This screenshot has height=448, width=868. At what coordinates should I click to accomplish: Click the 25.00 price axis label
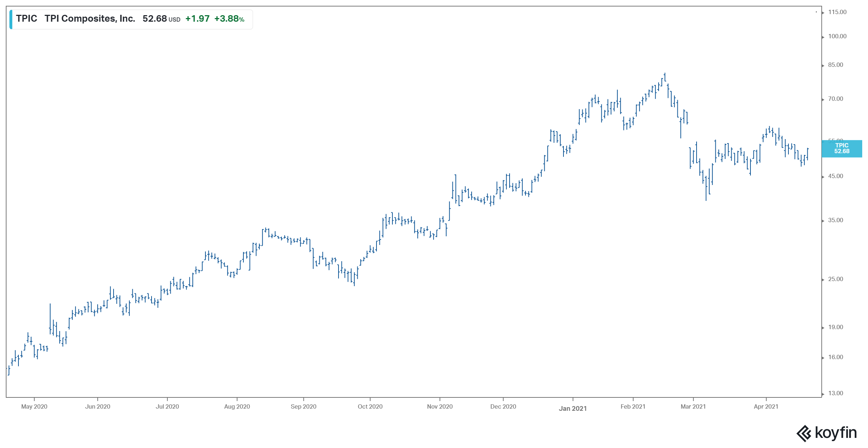(835, 279)
